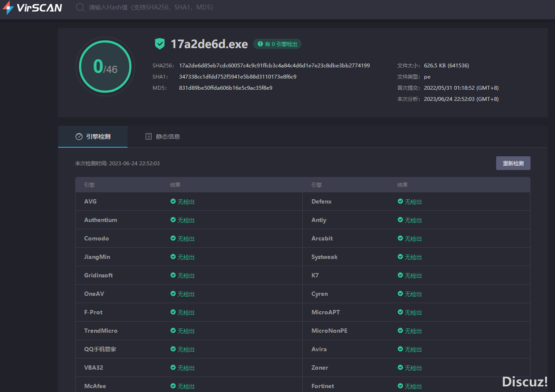Click the 17a2de6d.exe file name title
Viewport: 555px width, 392px height.
coord(209,44)
